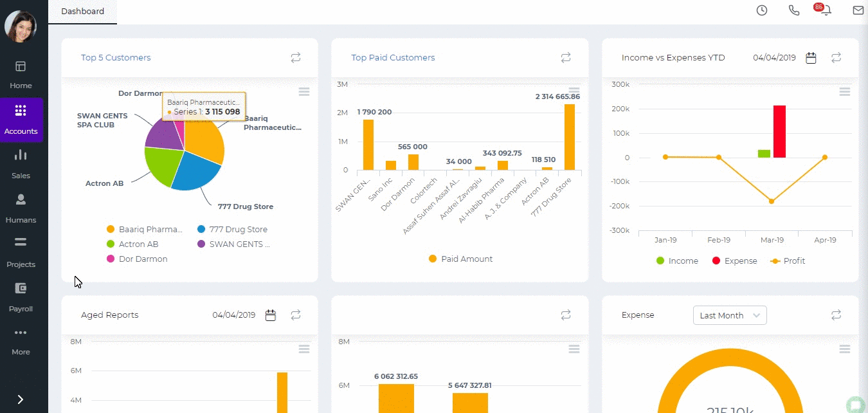
Task: Open the Top Paid Customers link
Action: click(x=393, y=58)
